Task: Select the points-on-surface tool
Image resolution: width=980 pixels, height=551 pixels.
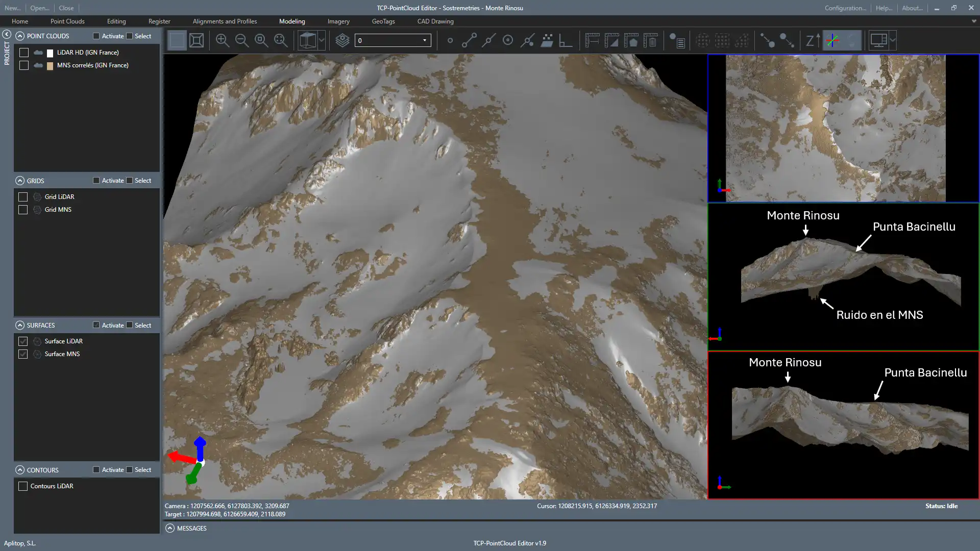Action: [x=547, y=40]
